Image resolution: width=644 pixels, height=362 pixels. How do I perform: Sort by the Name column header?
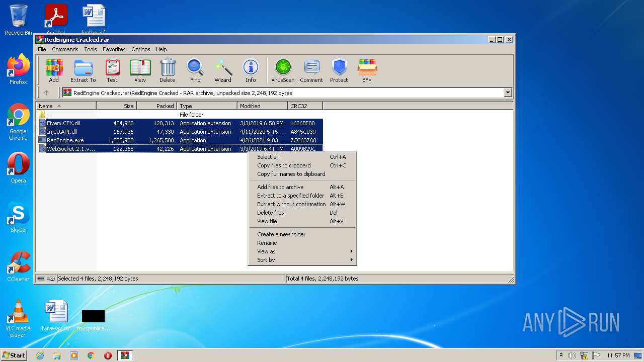click(x=66, y=106)
